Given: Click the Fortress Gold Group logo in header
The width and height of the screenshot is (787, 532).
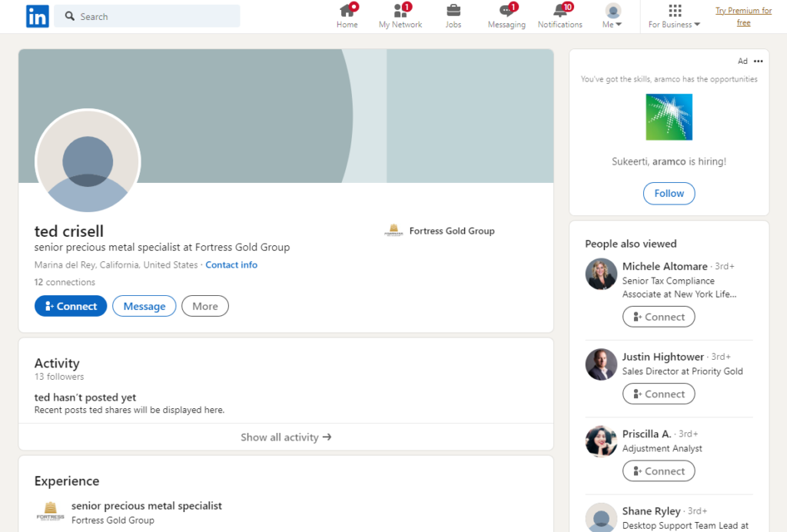Looking at the screenshot, I should point(393,231).
